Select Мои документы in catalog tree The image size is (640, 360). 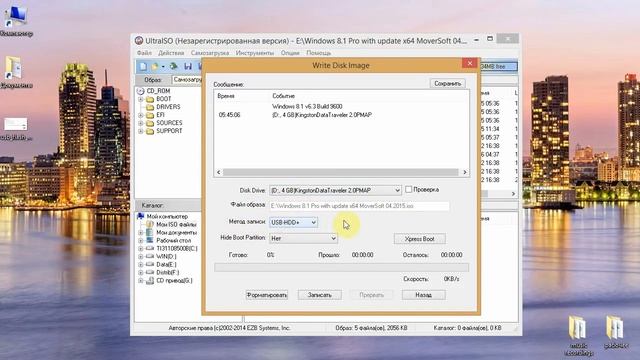(x=176, y=232)
